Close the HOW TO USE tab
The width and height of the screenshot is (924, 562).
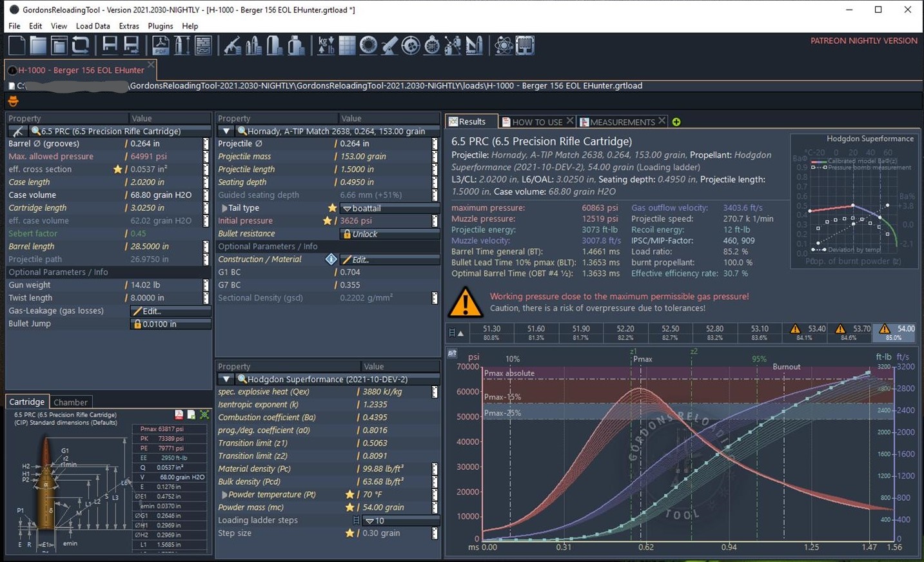(x=570, y=121)
